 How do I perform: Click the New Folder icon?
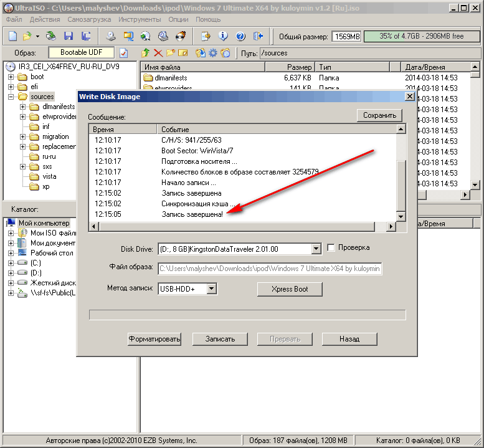(171, 53)
